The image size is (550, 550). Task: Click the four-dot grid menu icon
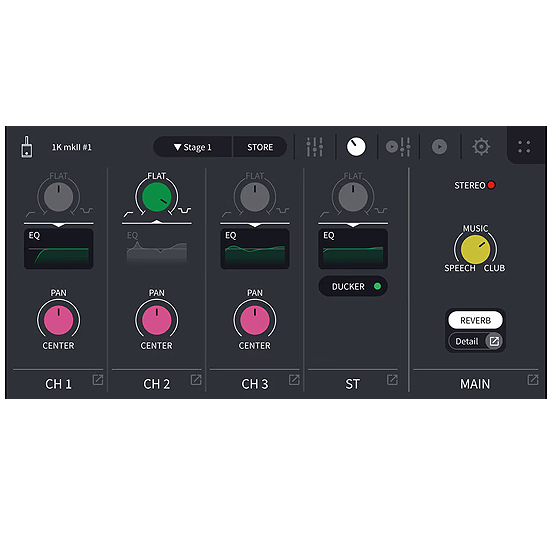(x=524, y=147)
